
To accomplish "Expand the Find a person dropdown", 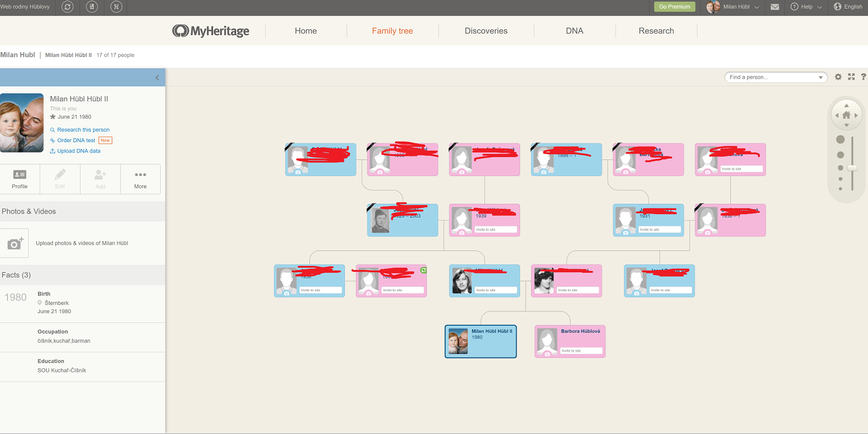I will [x=820, y=77].
